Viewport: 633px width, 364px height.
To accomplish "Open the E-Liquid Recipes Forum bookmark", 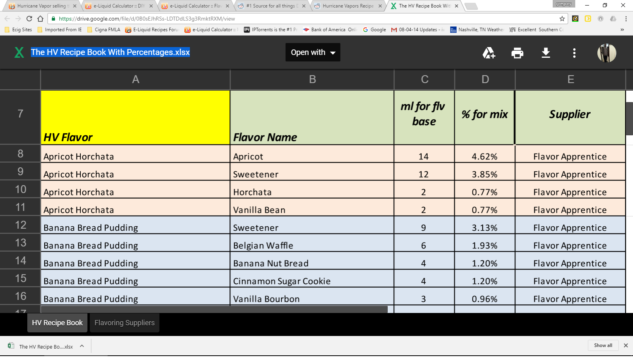I will click(x=152, y=30).
